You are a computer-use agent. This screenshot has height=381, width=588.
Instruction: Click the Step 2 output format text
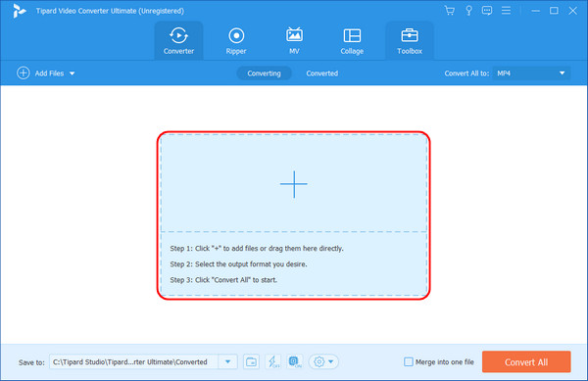[238, 264]
